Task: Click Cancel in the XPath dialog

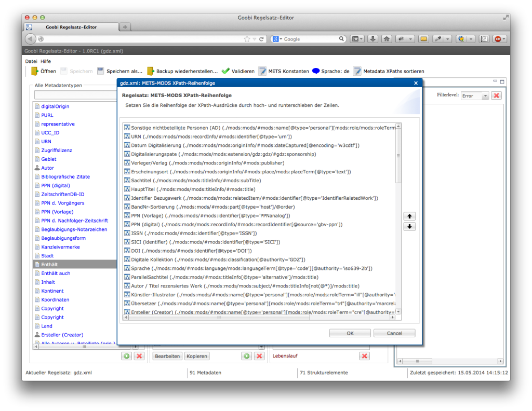Action: point(394,333)
